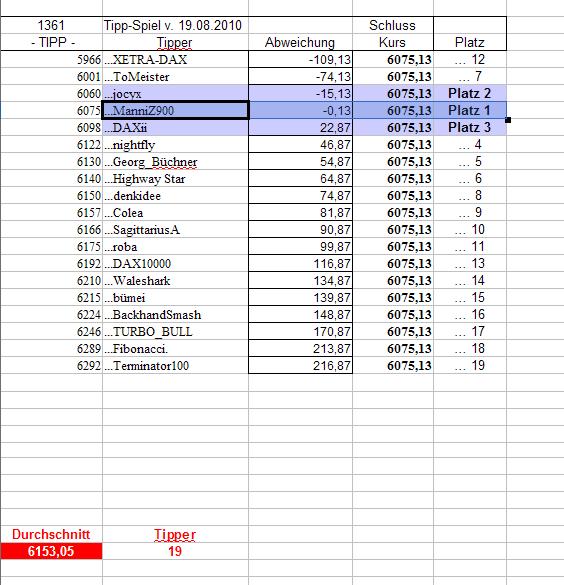This screenshot has width=564, height=585.
Task: Click deviation value -0,13
Action: [300, 110]
